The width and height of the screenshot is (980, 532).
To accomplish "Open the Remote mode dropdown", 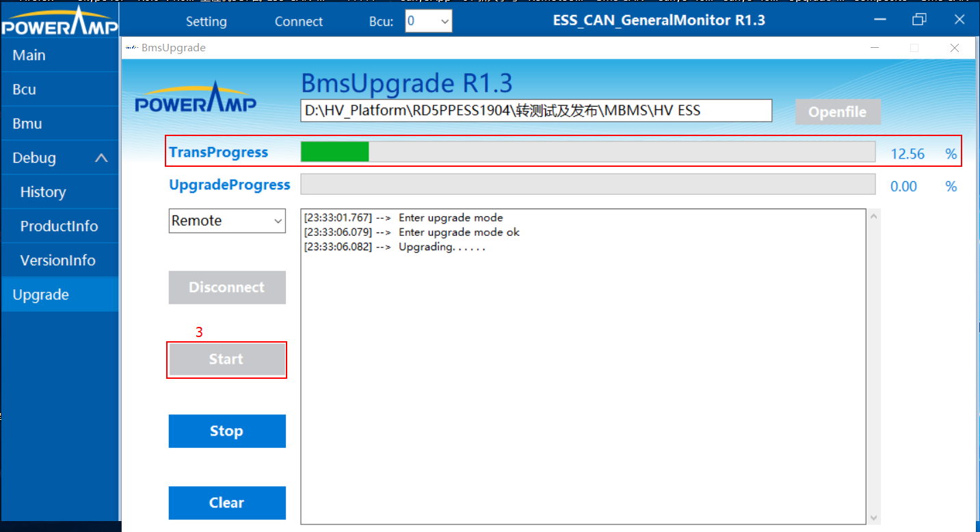I will [x=227, y=221].
